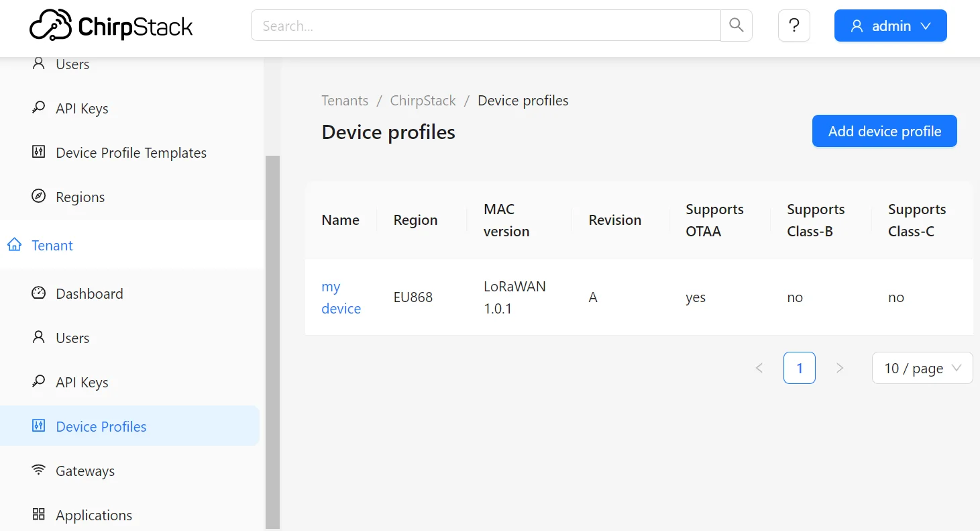
Task: Click the sidebar vertical scrollbar
Action: click(x=272, y=342)
